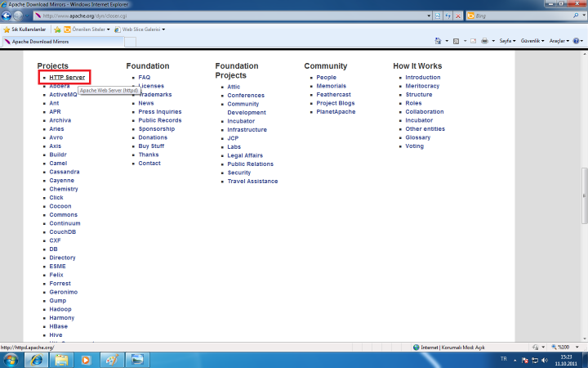Open the Help question mark icon
This screenshot has height=368, width=588.
pos(576,40)
